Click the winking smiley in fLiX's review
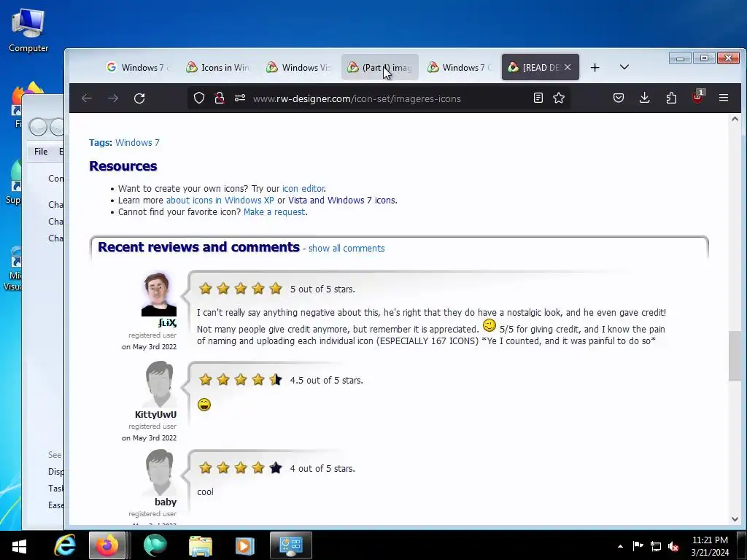This screenshot has height=560, width=747. point(489,326)
